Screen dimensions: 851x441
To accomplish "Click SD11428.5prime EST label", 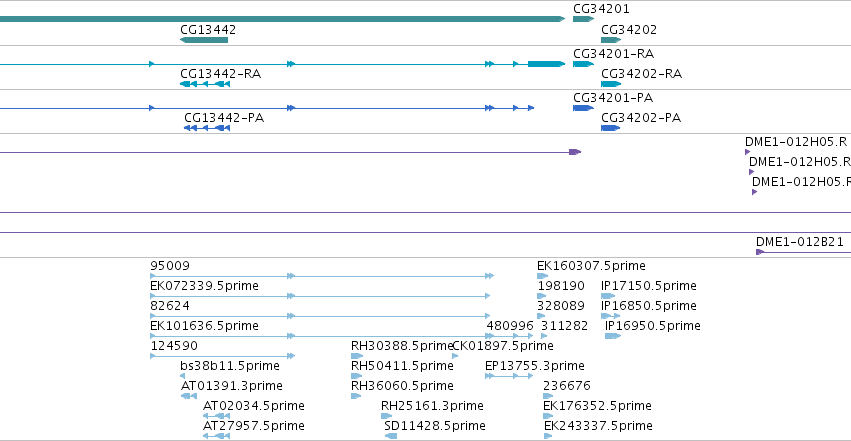I will pos(435,426).
